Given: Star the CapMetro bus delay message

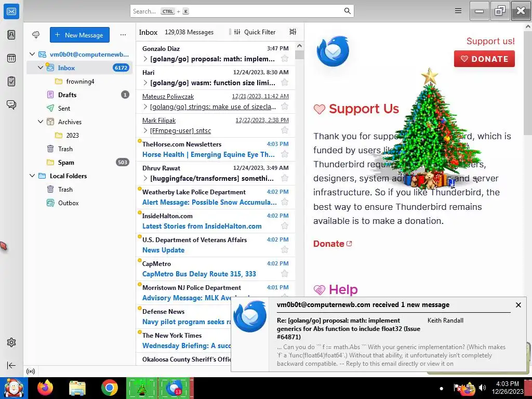Looking at the screenshot, I should (285, 274).
